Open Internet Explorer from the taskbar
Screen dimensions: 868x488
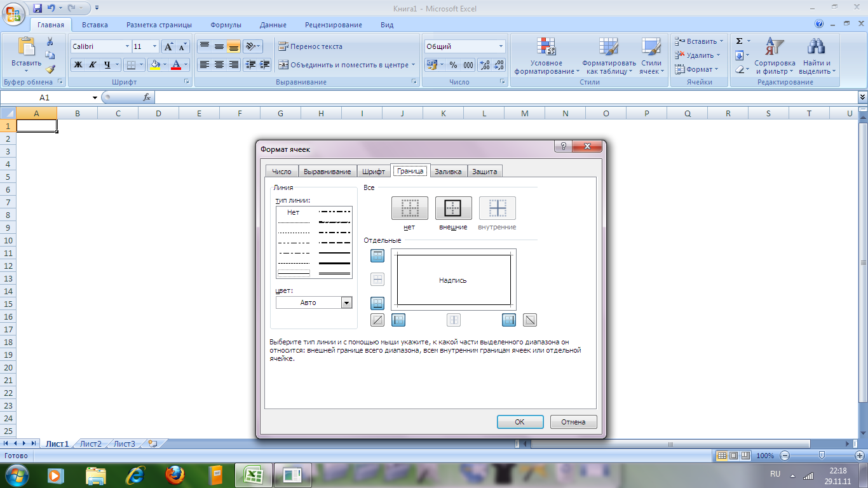135,475
